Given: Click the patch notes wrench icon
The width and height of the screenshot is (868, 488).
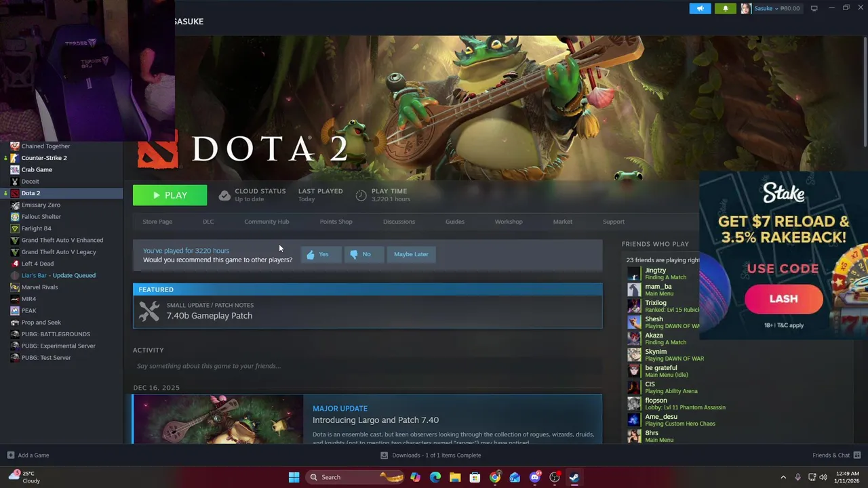Looking at the screenshot, I should pos(149,311).
